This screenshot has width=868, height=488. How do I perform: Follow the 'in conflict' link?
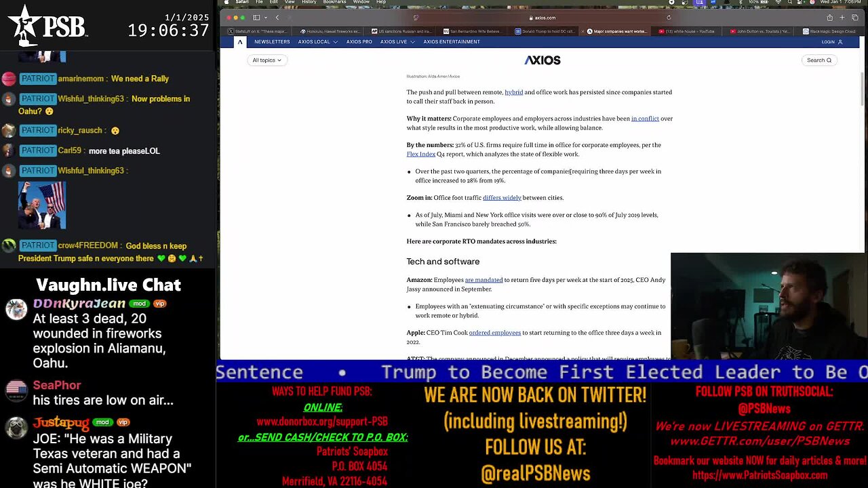[x=645, y=119]
